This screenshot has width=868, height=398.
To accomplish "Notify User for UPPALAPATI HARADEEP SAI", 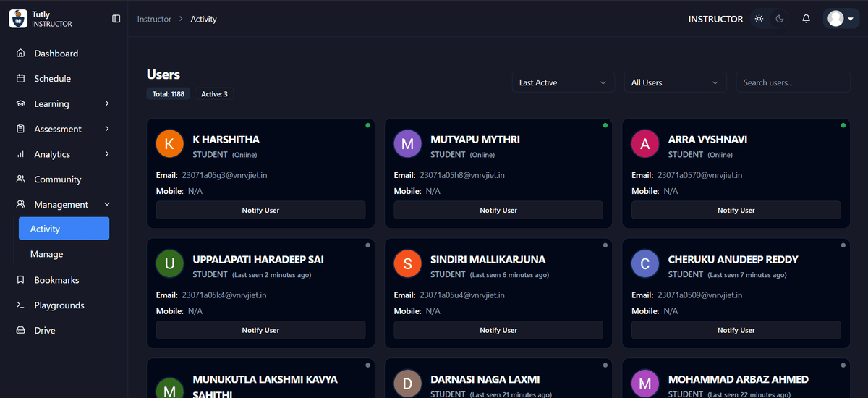I will (260, 330).
